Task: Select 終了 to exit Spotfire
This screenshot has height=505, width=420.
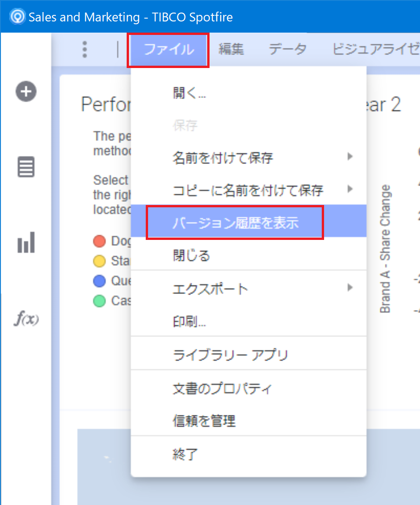Action: click(x=249, y=454)
